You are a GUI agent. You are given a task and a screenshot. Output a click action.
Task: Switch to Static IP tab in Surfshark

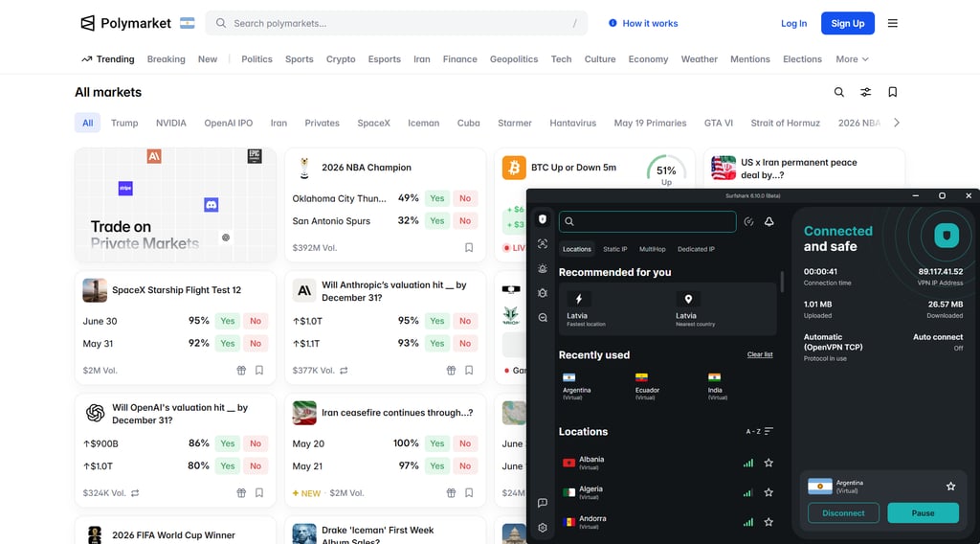(615, 249)
